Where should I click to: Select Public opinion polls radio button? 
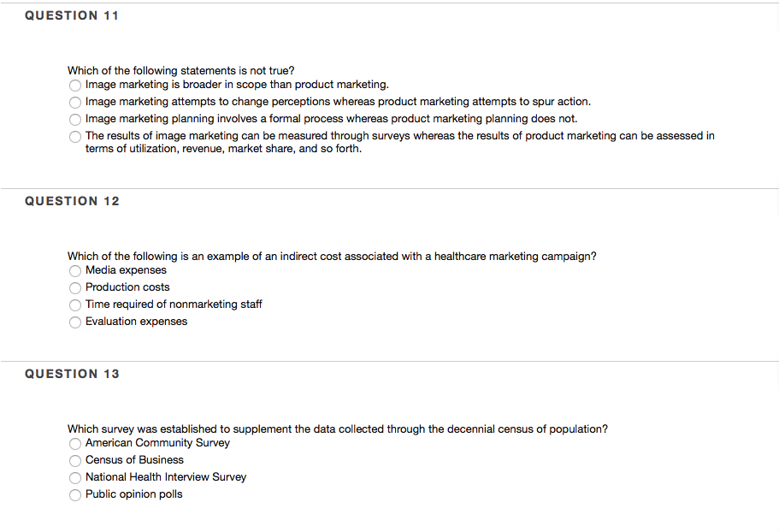(x=75, y=495)
